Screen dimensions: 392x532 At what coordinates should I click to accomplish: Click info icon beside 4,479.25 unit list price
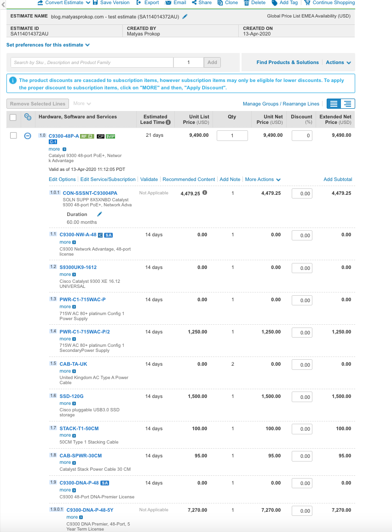coord(204,193)
